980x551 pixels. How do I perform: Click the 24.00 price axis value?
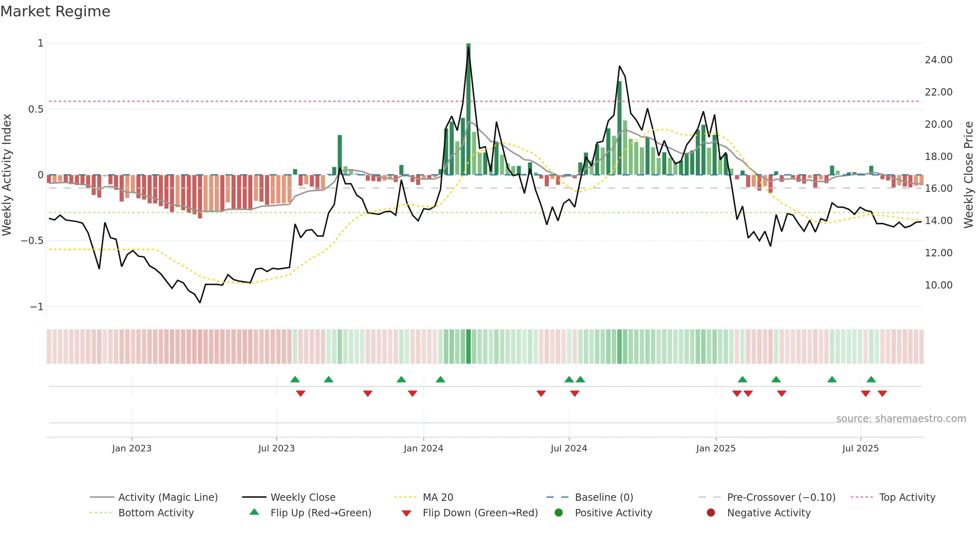coord(938,60)
